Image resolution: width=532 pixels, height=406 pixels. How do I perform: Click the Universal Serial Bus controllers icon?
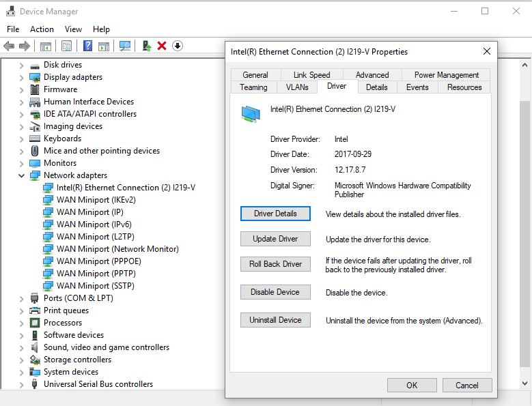click(x=34, y=384)
